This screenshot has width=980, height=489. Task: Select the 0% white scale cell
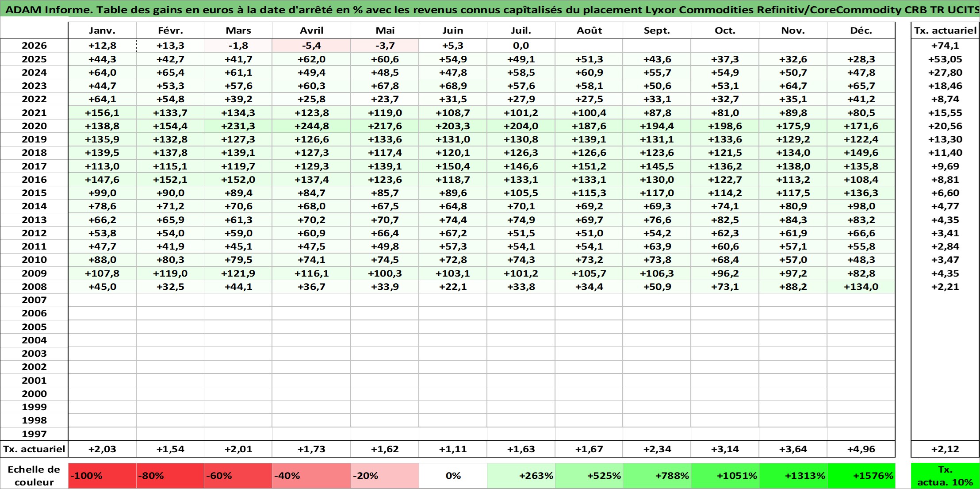(453, 476)
